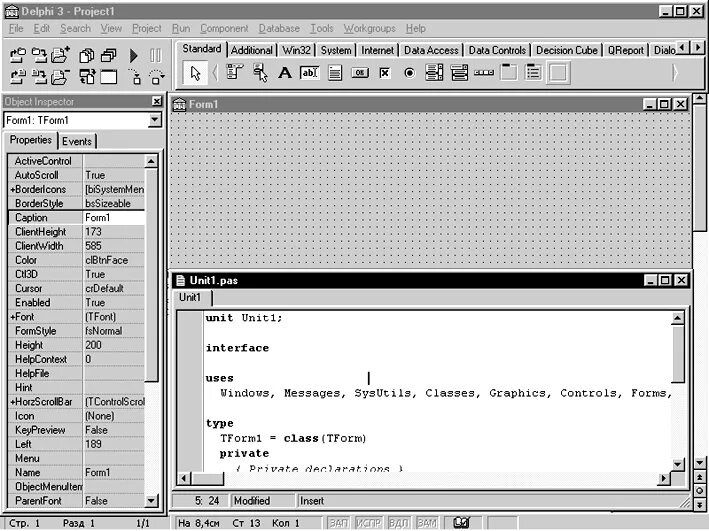Screen dimensions: 709x531
Task: Select the Unit1 tab in code editor
Action: coord(190,298)
